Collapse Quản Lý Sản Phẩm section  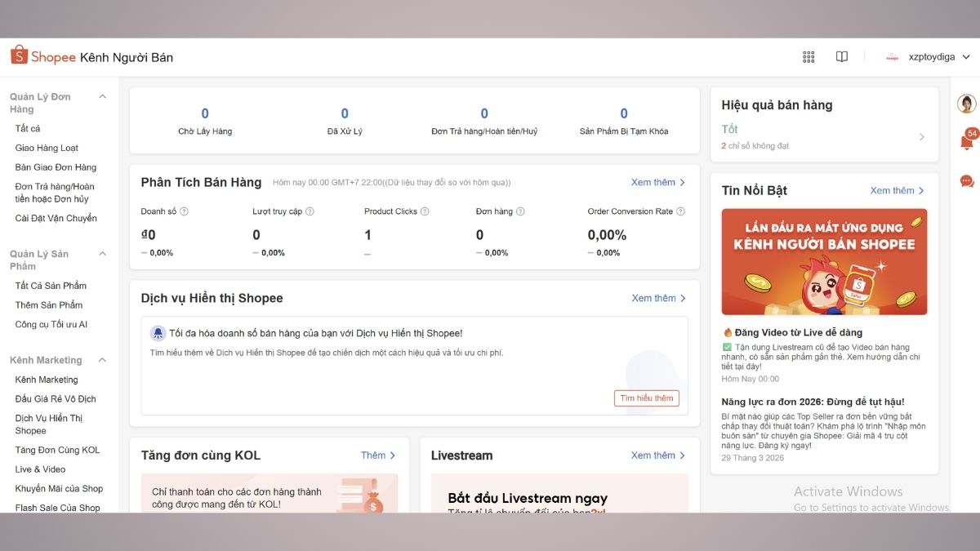[103, 254]
